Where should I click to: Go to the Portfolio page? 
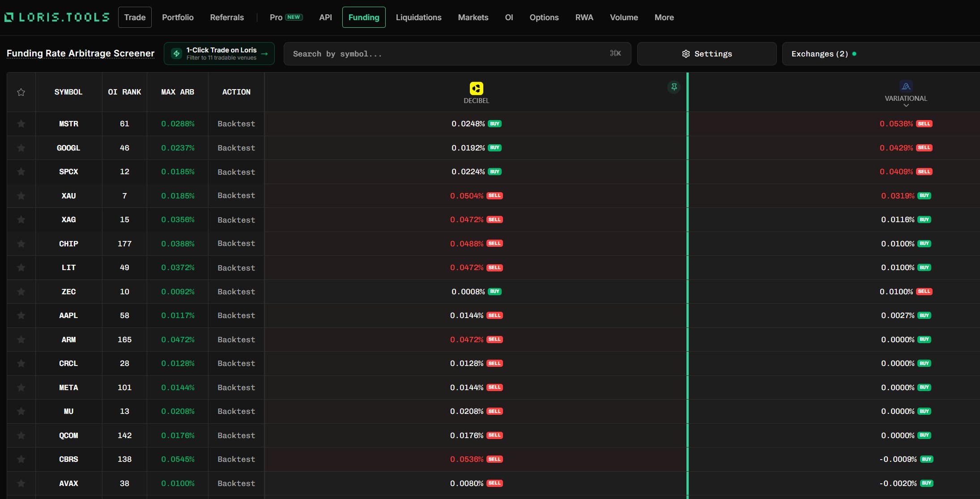coord(178,17)
